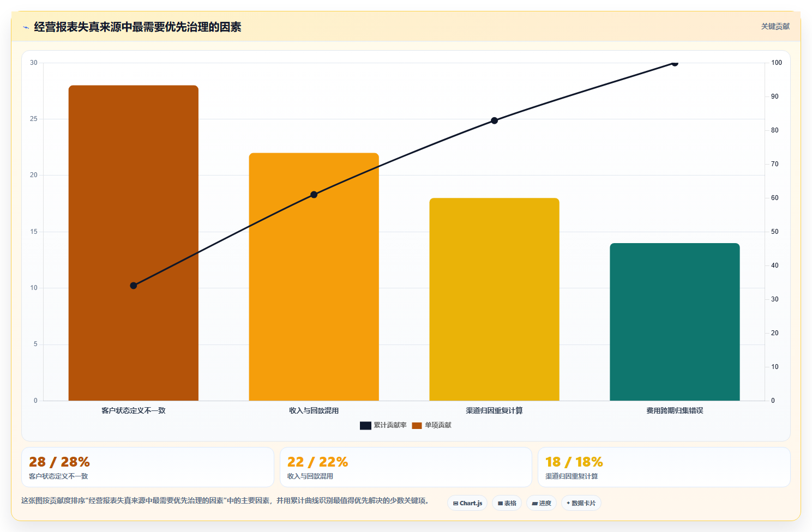The width and height of the screenshot is (812, 532).
Task: Open the 22 / 22% summary card
Action: coord(406,467)
